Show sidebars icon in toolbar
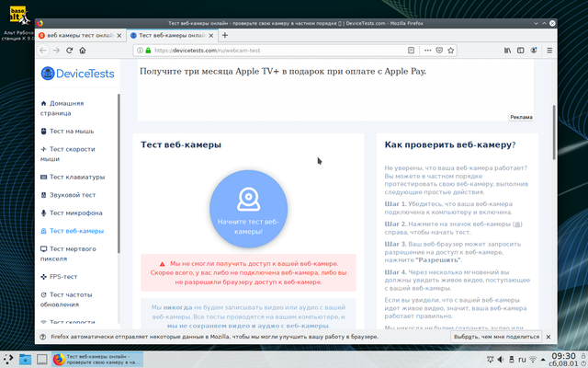588x368 pixels. click(521, 51)
